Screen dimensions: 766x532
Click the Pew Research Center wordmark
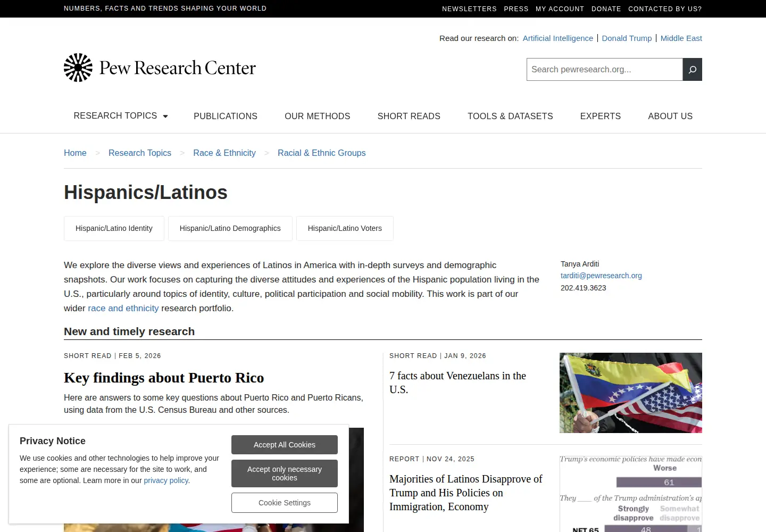pyautogui.click(x=178, y=68)
